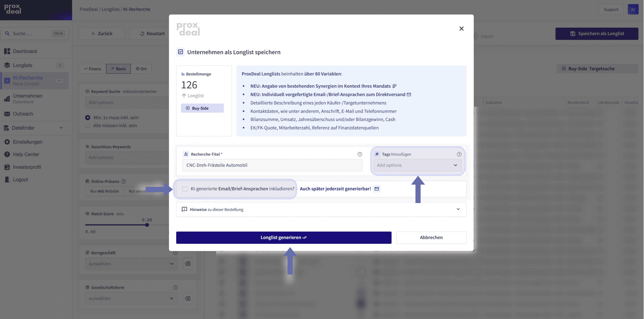Click the Suche search field

point(35,34)
